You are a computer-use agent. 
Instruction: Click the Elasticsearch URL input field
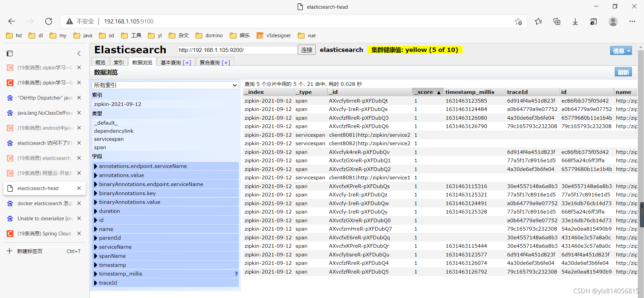tap(237, 50)
